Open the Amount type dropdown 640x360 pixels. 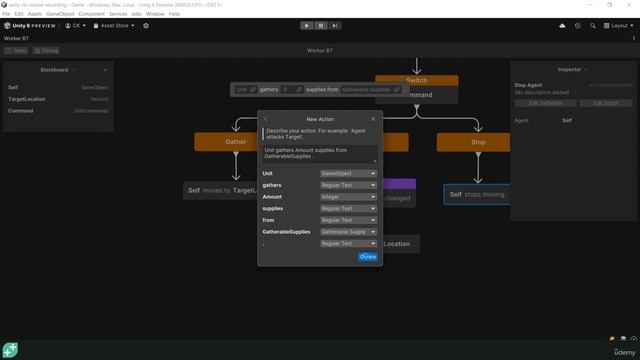pyautogui.click(x=348, y=197)
